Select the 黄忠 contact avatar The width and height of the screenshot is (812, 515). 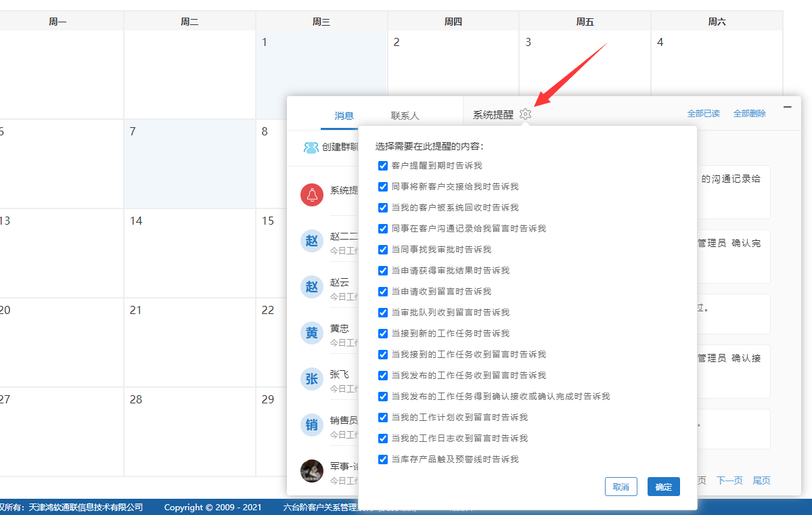tap(312, 333)
